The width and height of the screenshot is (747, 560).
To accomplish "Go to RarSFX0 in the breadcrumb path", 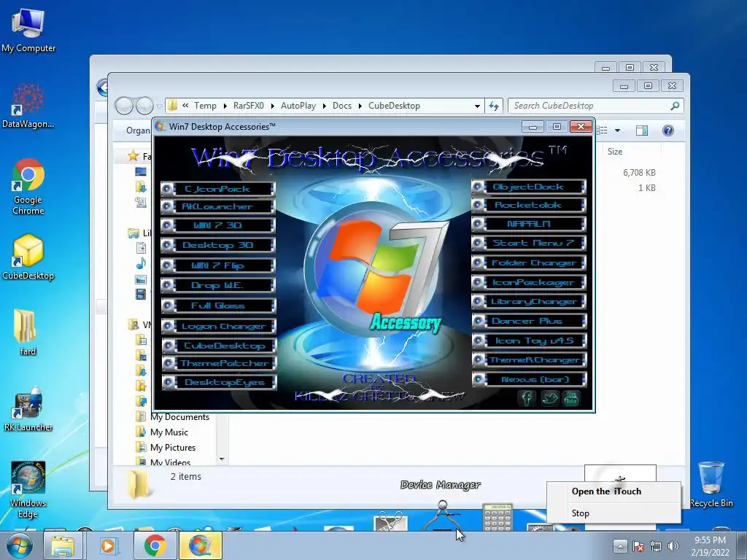I will [248, 106].
